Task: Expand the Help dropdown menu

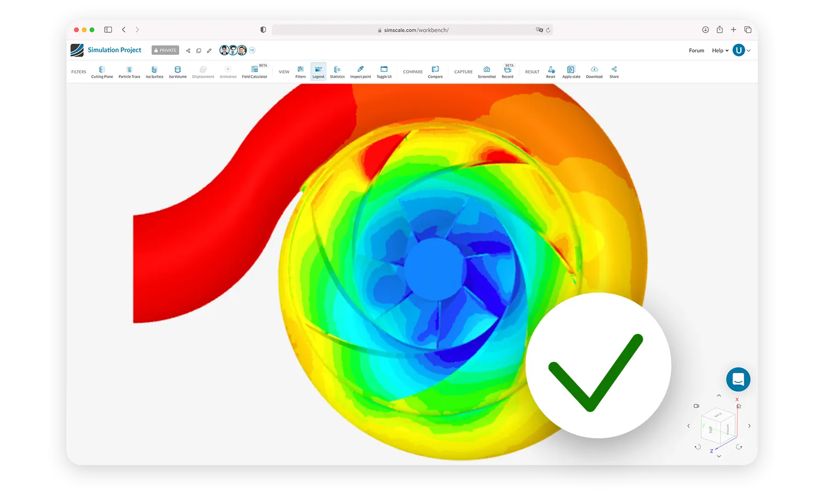Action: [720, 50]
